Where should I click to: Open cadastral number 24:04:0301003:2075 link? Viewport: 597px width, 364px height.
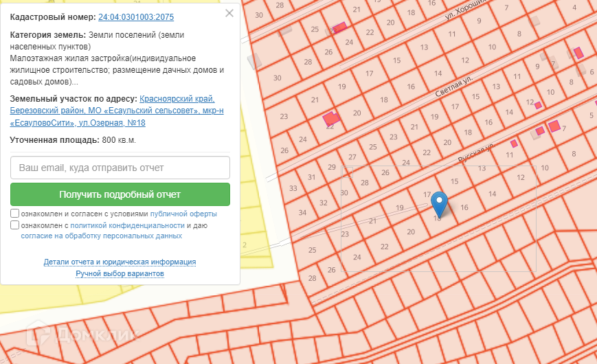tap(136, 17)
